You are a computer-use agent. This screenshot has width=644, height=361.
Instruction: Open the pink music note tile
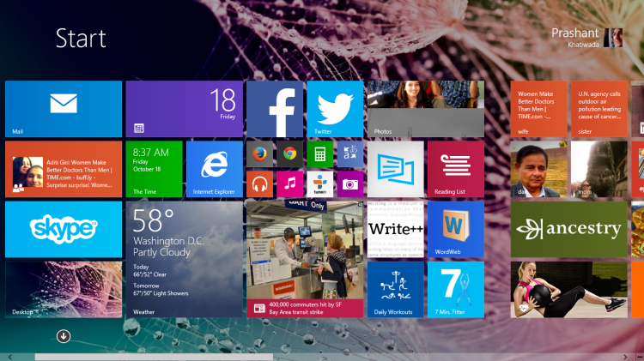point(290,184)
